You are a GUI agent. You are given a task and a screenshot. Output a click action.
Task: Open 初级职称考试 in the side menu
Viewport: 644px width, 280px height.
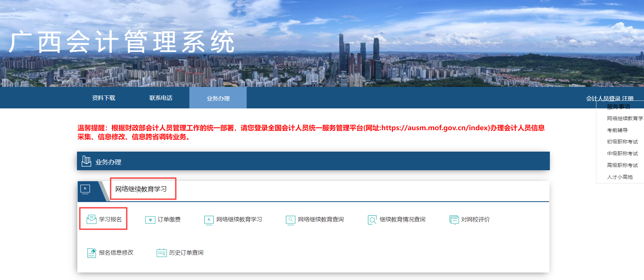coord(622,142)
